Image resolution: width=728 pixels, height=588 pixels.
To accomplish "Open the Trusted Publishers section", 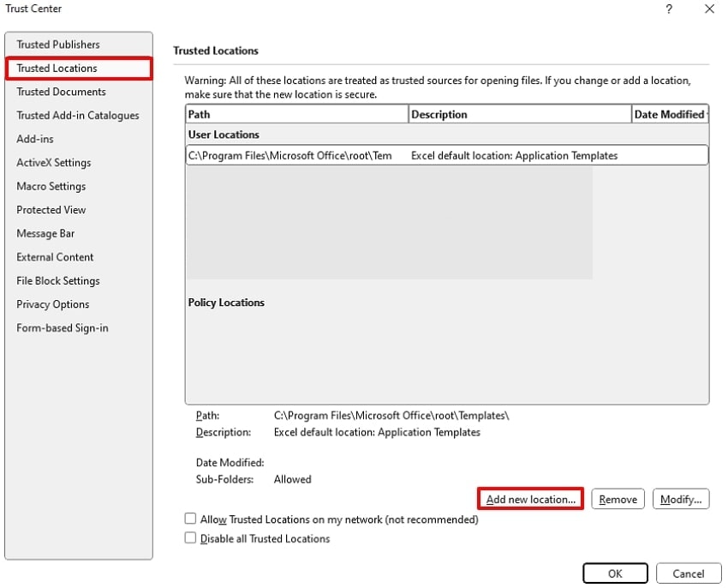I will coord(58,45).
